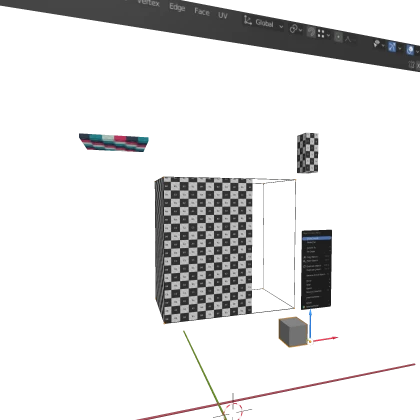Open the Edge menu
420x420 pixels.
(x=177, y=7)
